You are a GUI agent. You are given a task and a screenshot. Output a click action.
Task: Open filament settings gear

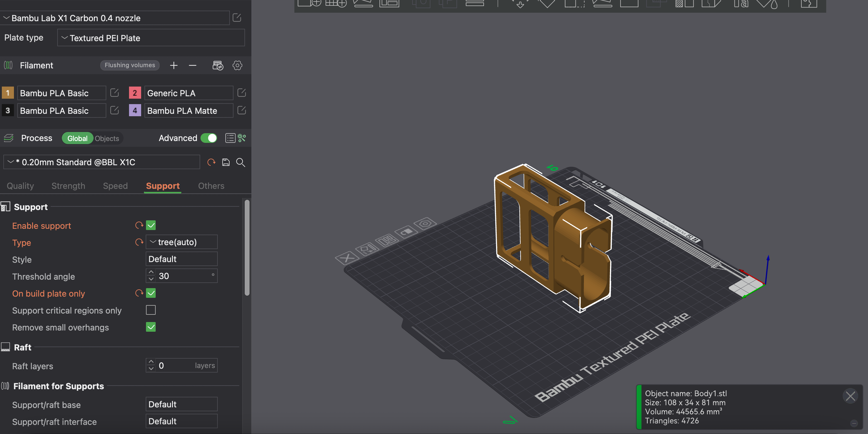click(x=237, y=65)
